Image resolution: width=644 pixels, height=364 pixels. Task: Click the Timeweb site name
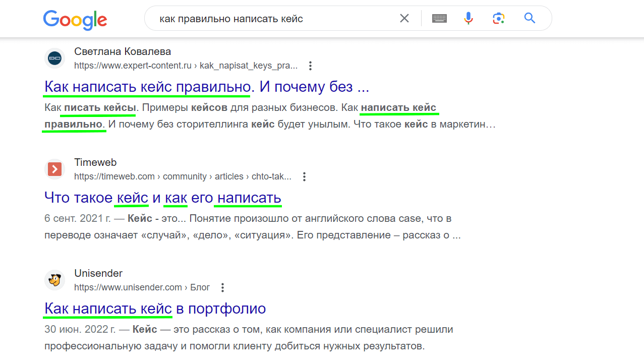tap(95, 162)
